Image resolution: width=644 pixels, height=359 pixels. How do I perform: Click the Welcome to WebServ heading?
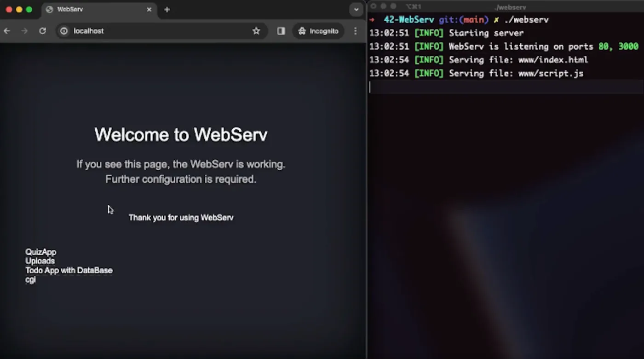(181, 134)
